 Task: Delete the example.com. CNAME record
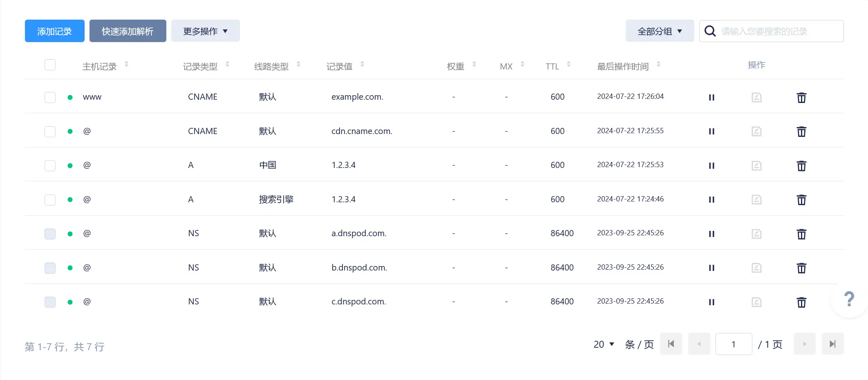coord(801,98)
